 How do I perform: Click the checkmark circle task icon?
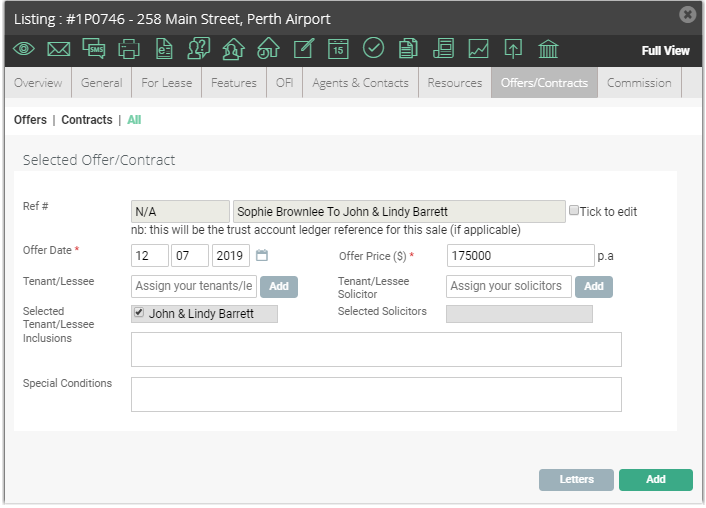pyautogui.click(x=373, y=48)
